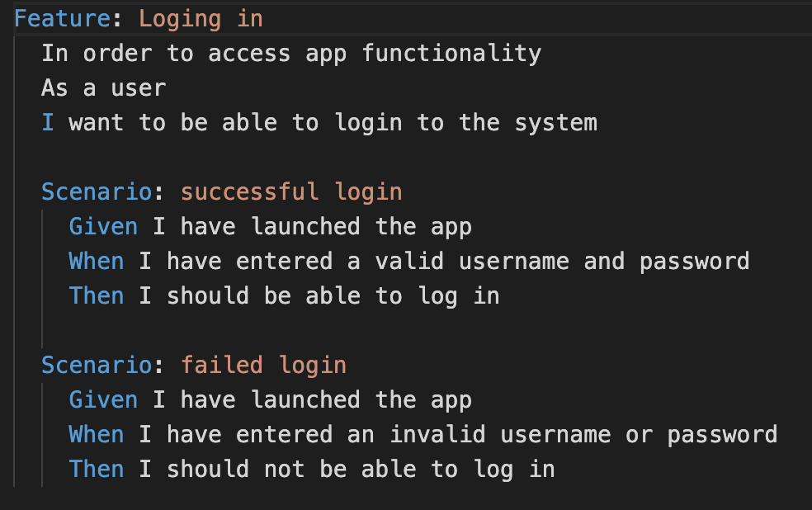
Task: Click 'invalid username or password' text
Action: [x=583, y=436]
